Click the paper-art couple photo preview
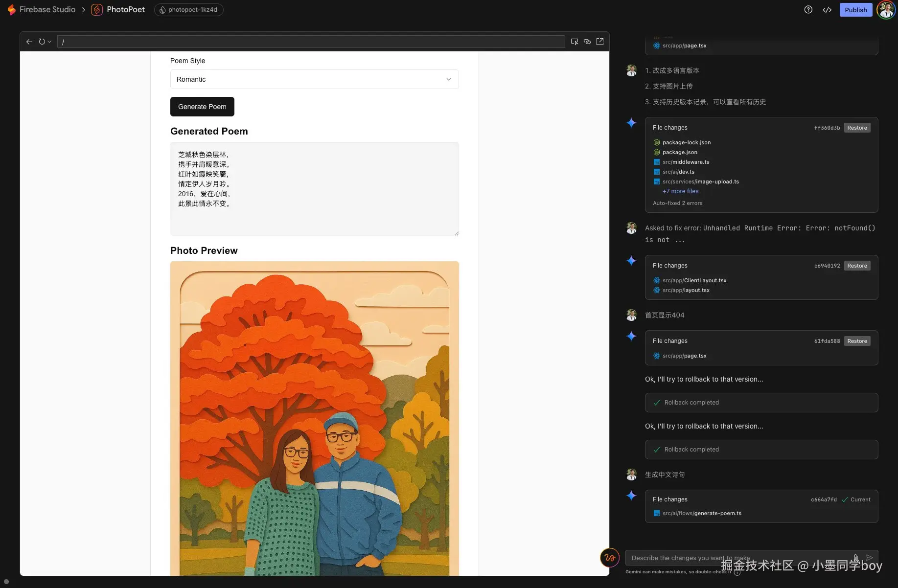The height and width of the screenshot is (588, 898). pos(314,418)
